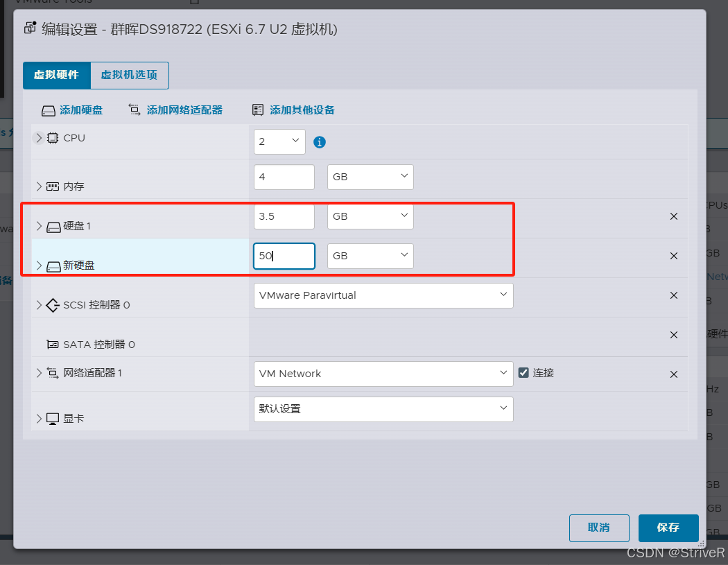Click the 硬盘 1 size field

pyautogui.click(x=284, y=216)
